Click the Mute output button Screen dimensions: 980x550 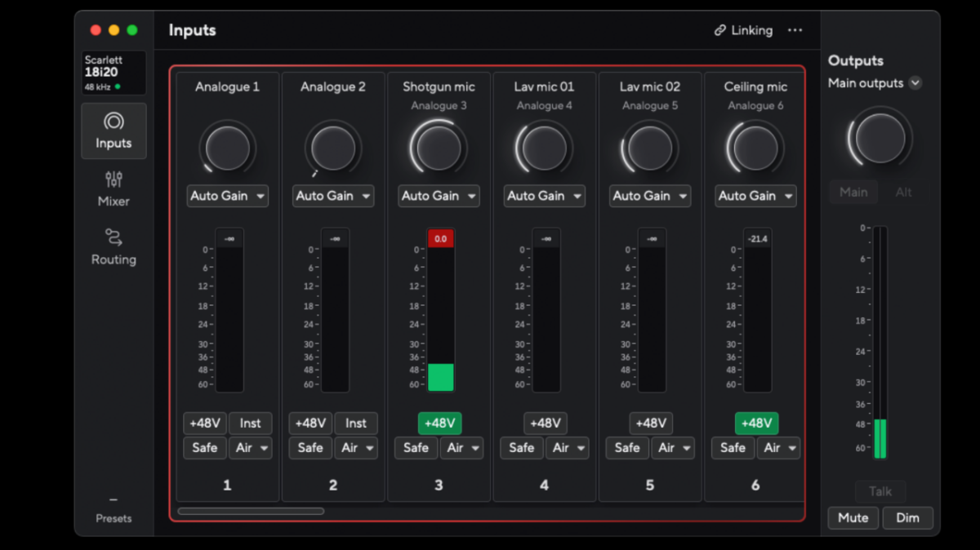[853, 517]
